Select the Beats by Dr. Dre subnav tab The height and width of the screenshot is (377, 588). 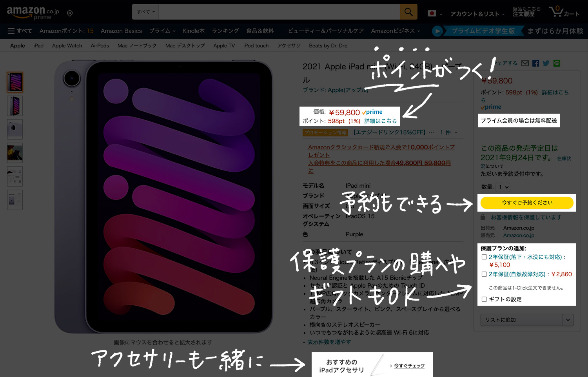tap(328, 45)
